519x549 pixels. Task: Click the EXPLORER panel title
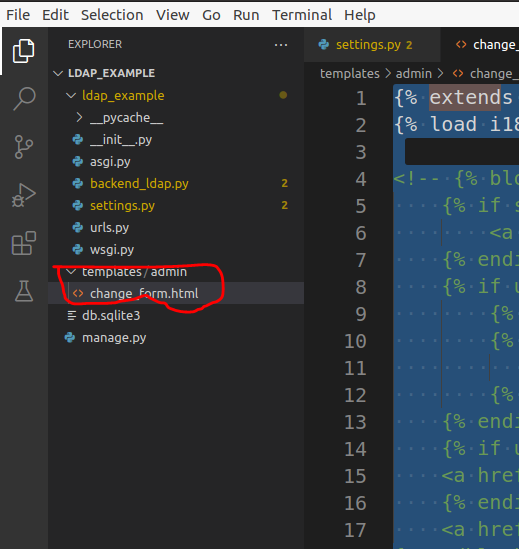tap(95, 44)
